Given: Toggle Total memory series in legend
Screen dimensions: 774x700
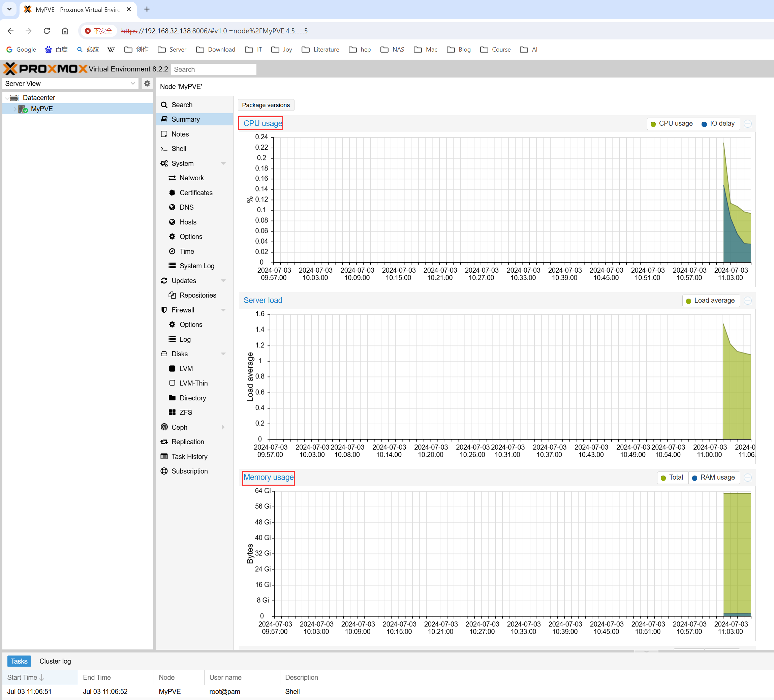Looking at the screenshot, I should click(672, 477).
